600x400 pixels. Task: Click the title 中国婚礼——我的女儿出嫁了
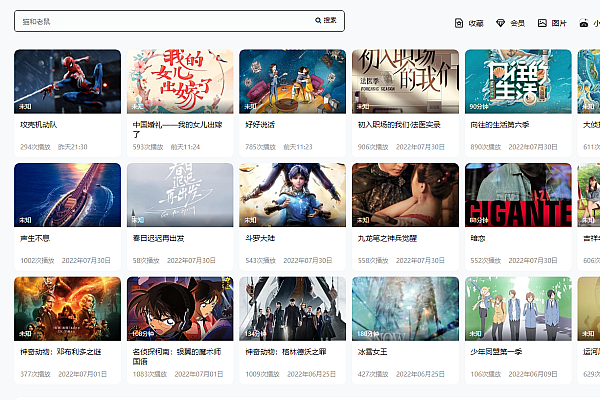pyautogui.click(x=178, y=130)
